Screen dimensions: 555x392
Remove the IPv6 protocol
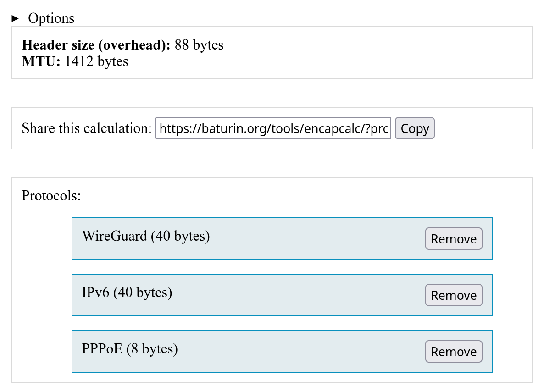[454, 295]
